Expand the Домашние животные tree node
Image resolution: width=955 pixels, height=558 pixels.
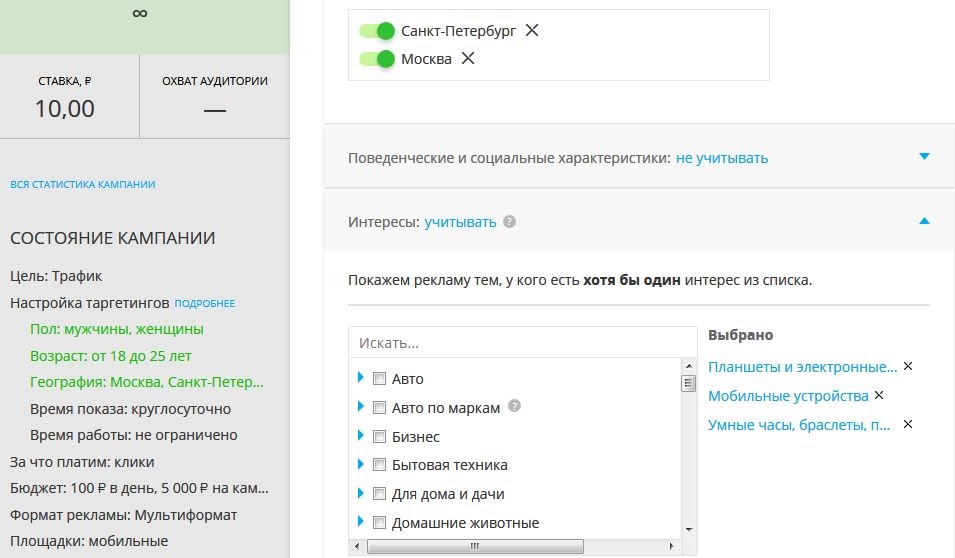click(360, 522)
